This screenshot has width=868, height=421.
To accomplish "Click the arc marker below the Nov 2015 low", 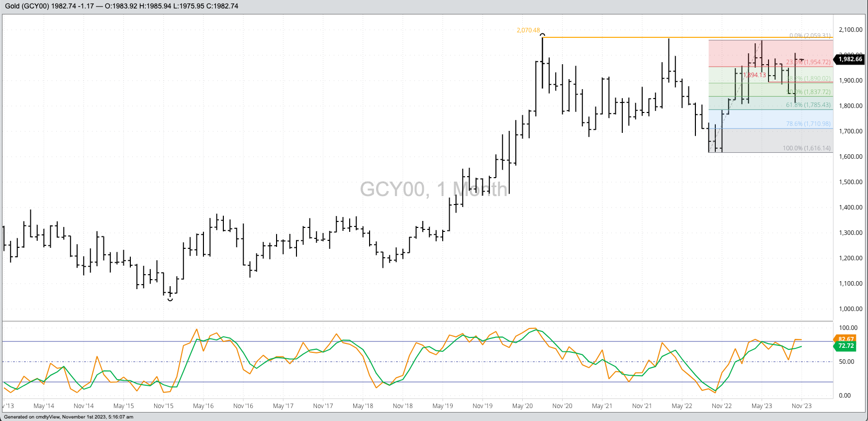I will [170, 300].
